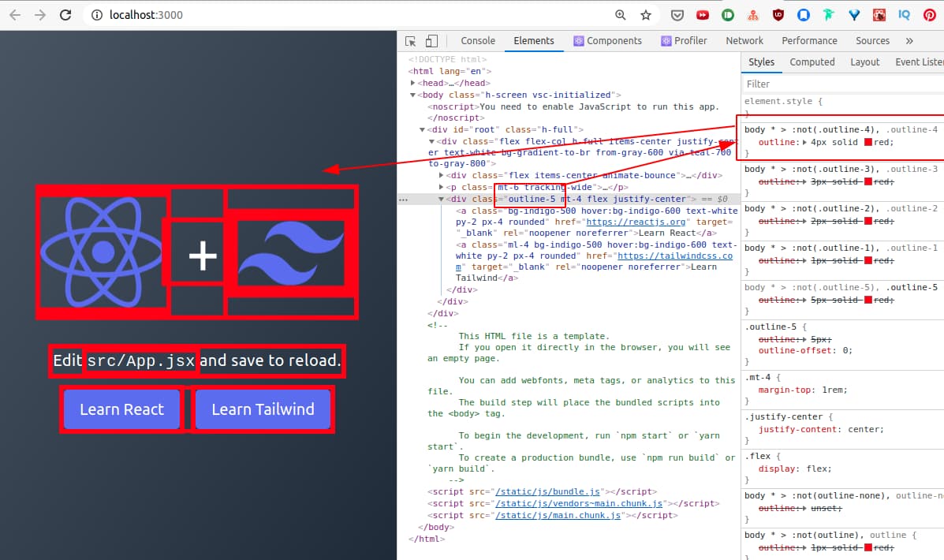Show more DevTools tabs via the double chevron

pos(909,41)
